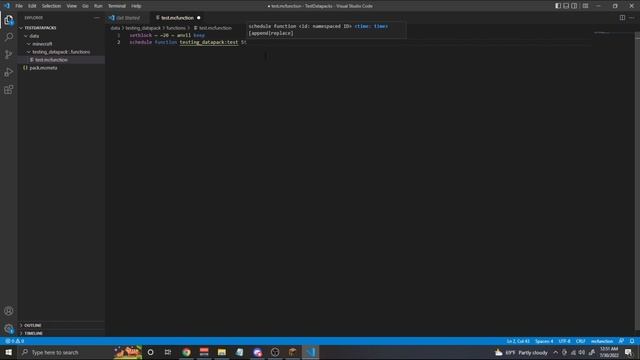Click the functions breadcrumb
Screen dimensions: 640x360
point(176,28)
